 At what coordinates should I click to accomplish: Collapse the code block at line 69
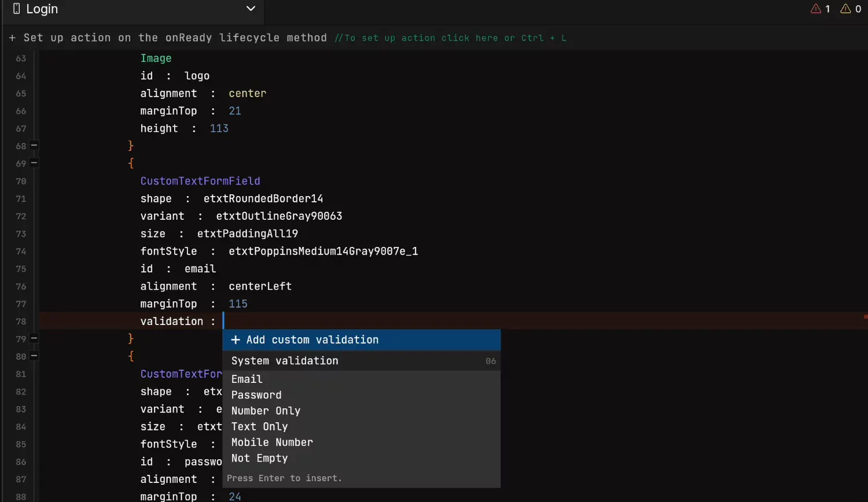click(34, 163)
